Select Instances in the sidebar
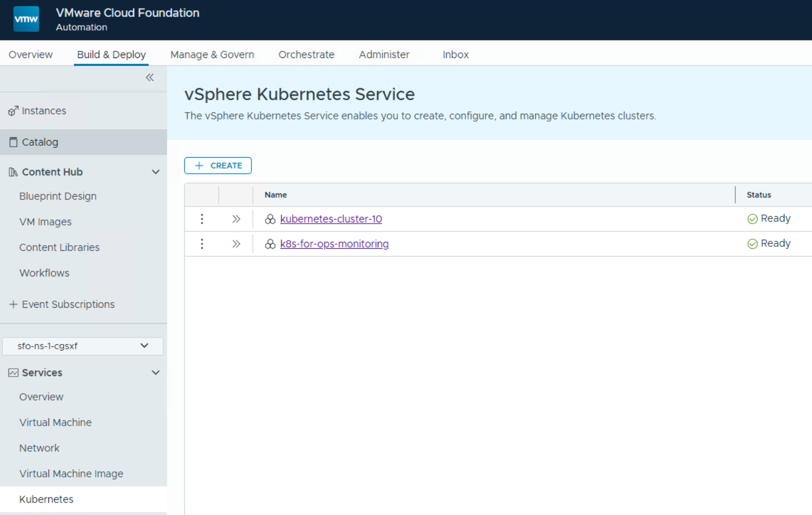Viewport: 812px width, 515px height. (44, 111)
